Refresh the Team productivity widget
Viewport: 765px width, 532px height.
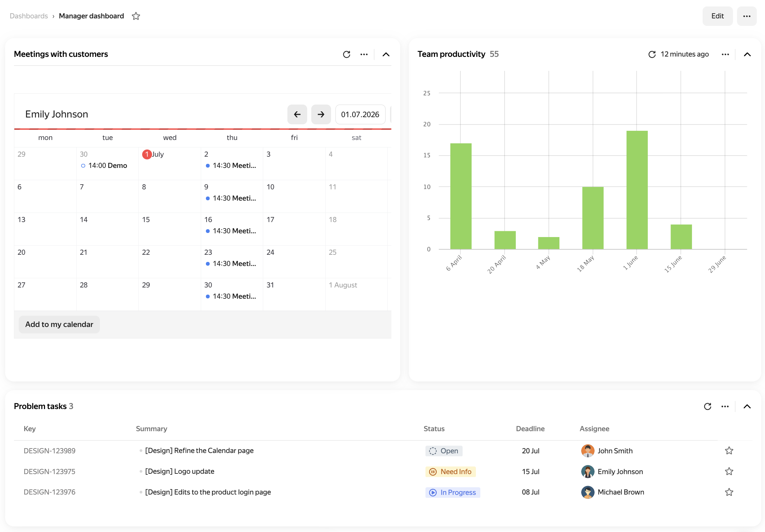[x=652, y=54]
